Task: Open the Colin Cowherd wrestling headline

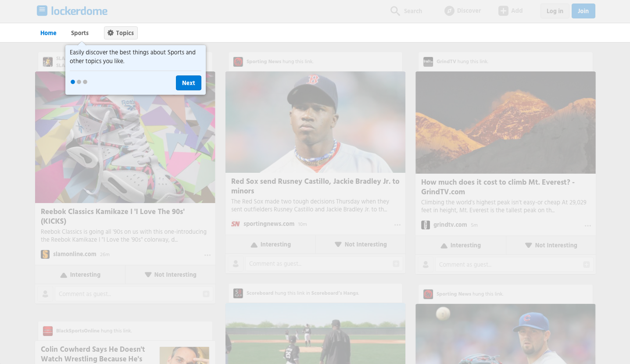Action: point(93,354)
